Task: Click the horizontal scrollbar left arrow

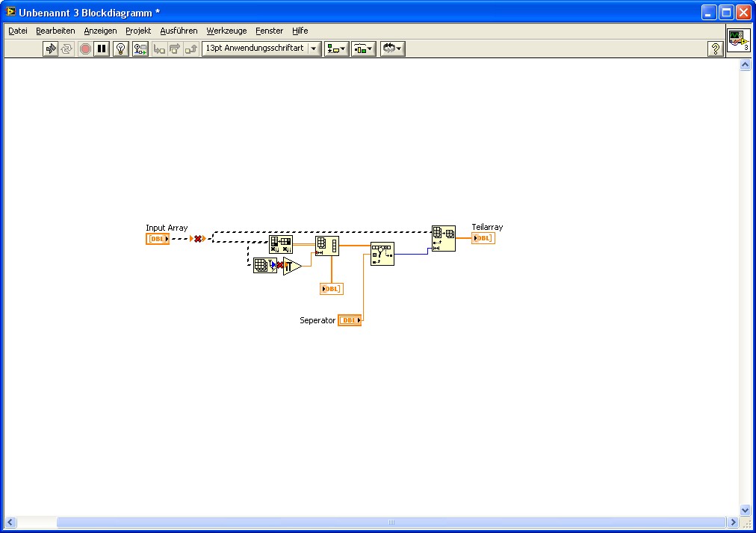Action: point(10,523)
